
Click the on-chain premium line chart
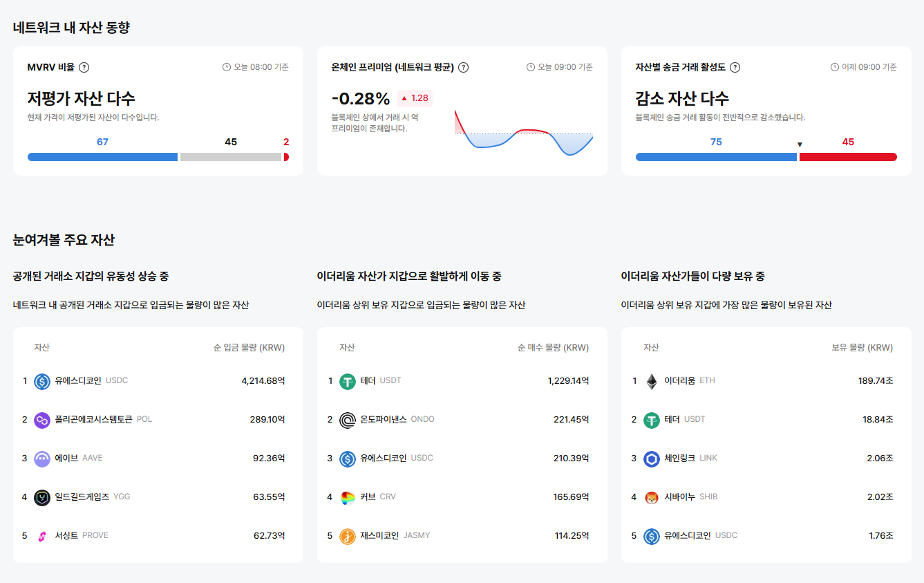coord(523,133)
